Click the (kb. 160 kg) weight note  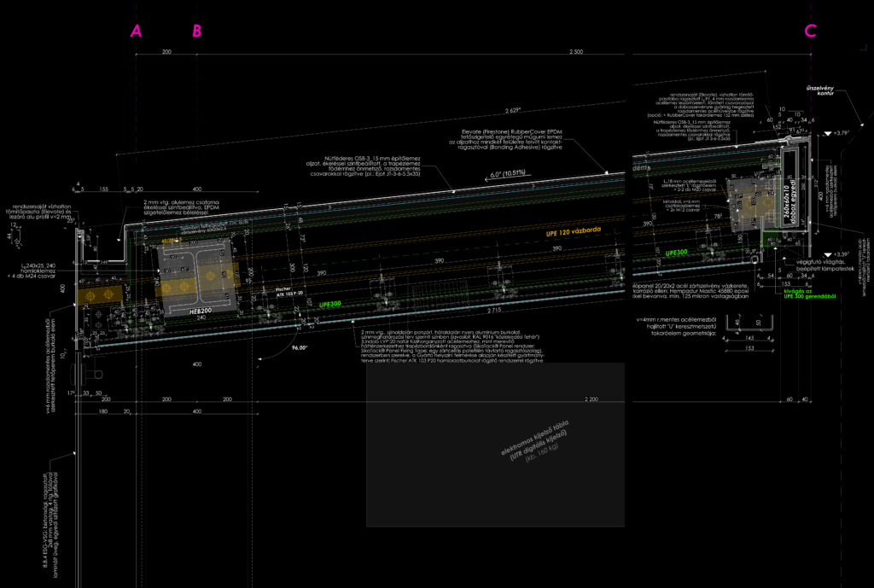point(541,454)
